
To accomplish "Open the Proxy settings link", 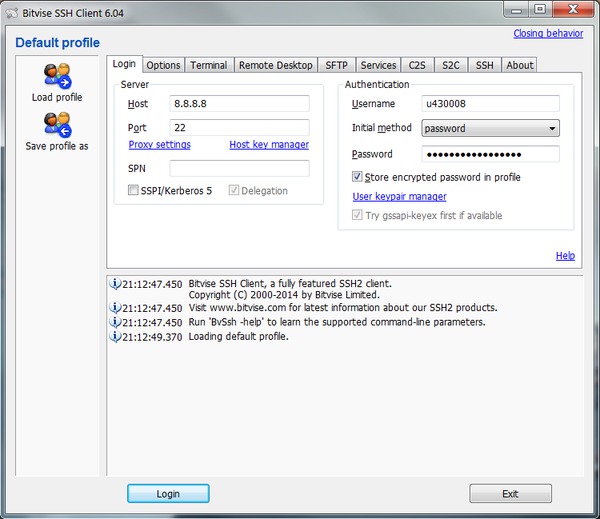I will (160, 145).
